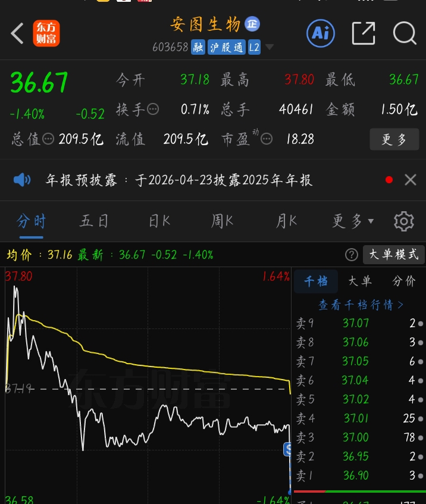This screenshot has width=426, height=504.
Task: Go back using the left arrow
Action: 17,33
